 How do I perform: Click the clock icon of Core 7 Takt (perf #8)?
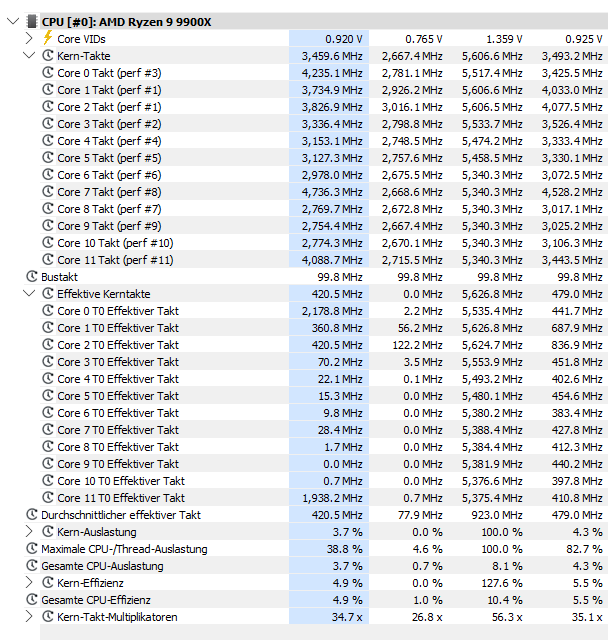(48, 191)
